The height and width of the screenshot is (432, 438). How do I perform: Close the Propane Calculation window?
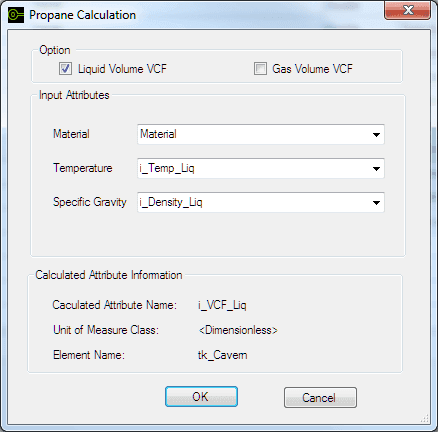(x=407, y=10)
